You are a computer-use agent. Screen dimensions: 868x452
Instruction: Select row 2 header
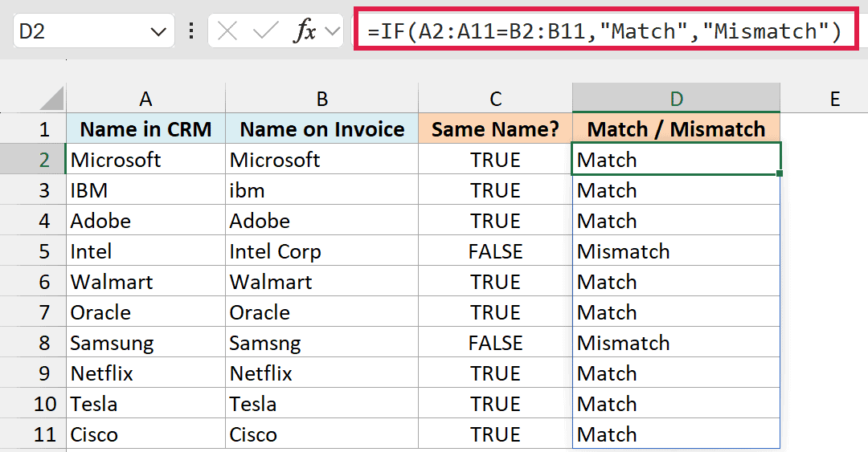click(x=33, y=159)
